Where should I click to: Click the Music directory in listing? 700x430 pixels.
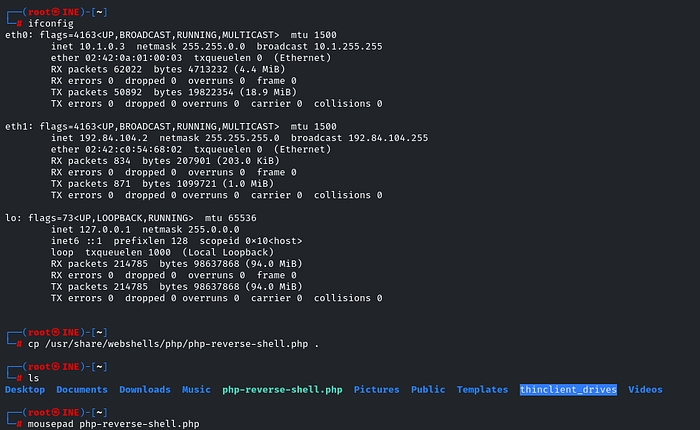(x=196, y=389)
